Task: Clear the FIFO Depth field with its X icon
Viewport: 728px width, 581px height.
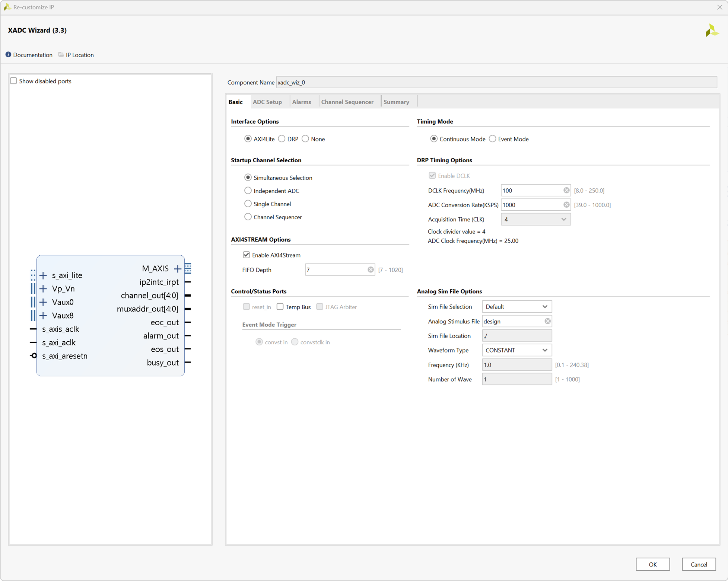Action: pyautogui.click(x=371, y=270)
